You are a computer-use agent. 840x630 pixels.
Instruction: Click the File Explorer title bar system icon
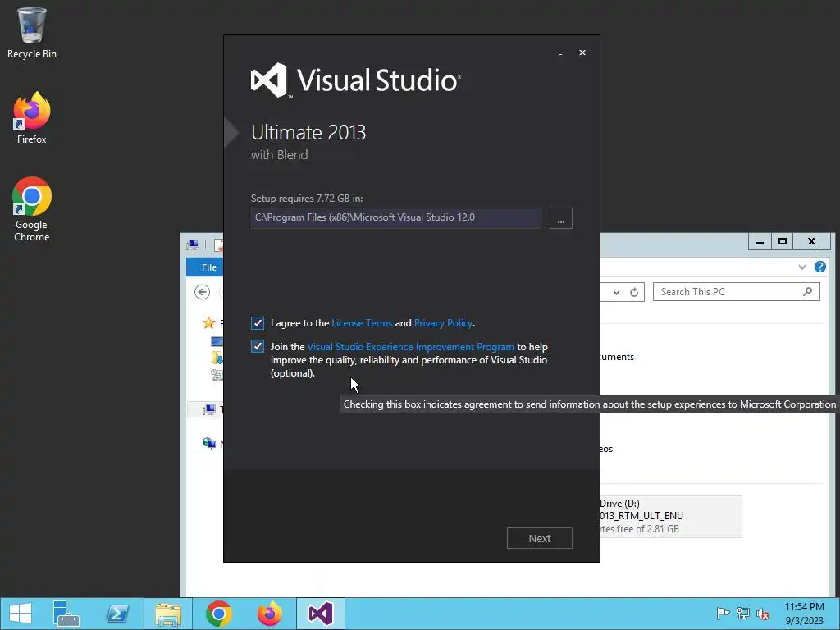click(x=192, y=244)
